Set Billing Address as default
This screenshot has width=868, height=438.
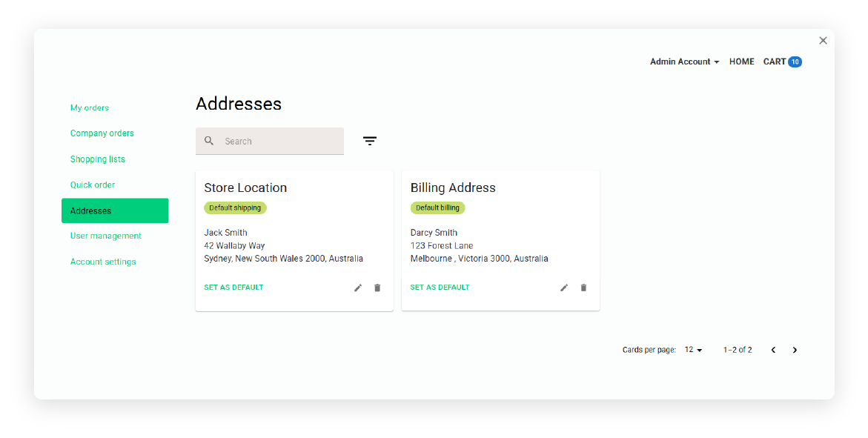click(x=440, y=288)
